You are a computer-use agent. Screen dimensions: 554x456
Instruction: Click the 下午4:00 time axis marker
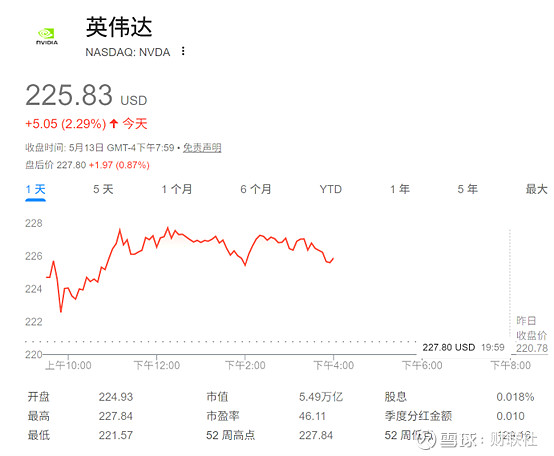coord(334,365)
